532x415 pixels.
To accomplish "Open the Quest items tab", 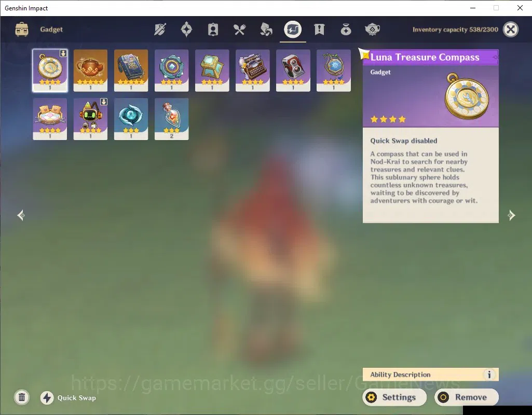I will tap(319, 30).
